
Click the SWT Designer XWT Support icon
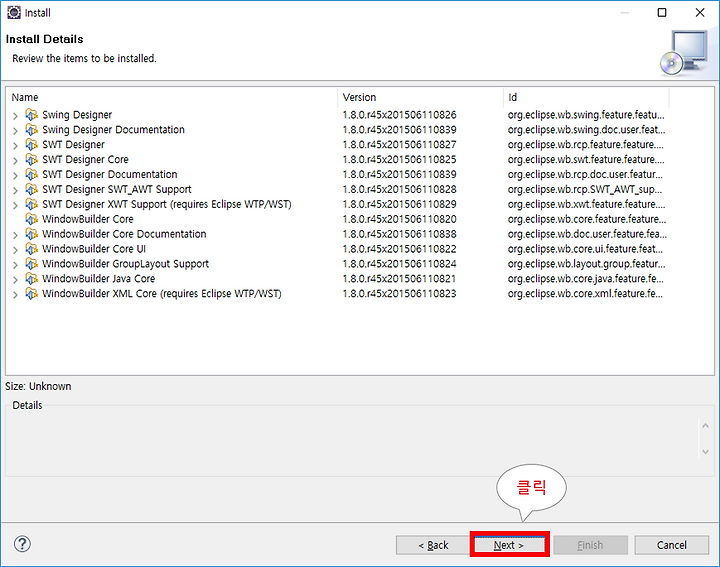pos(32,204)
